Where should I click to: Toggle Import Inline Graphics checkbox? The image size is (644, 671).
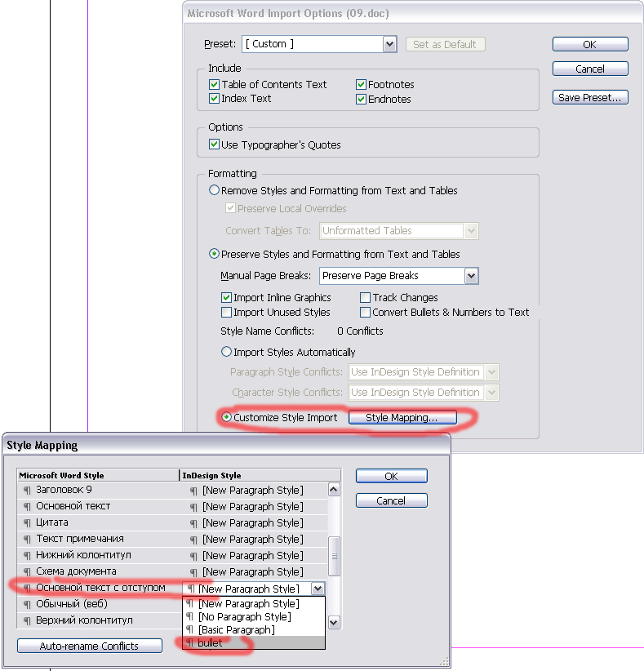[226, 297]
